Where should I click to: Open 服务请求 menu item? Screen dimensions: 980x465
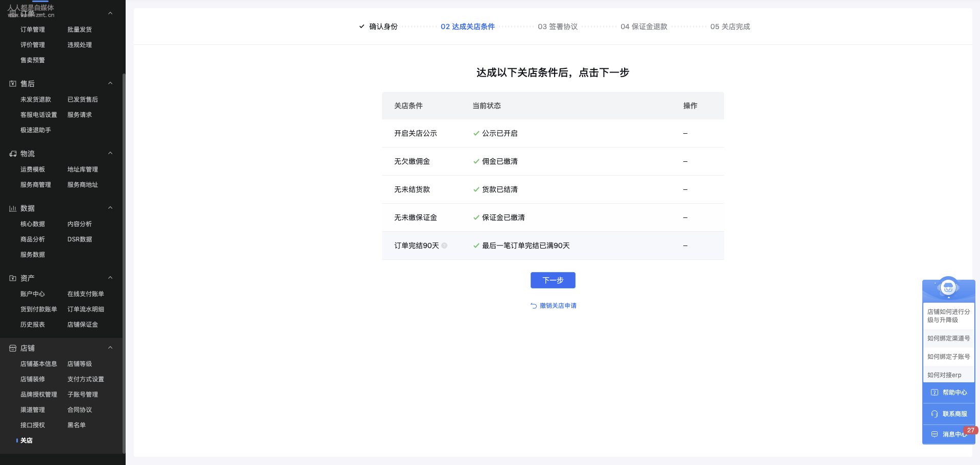tap(80, 115)
